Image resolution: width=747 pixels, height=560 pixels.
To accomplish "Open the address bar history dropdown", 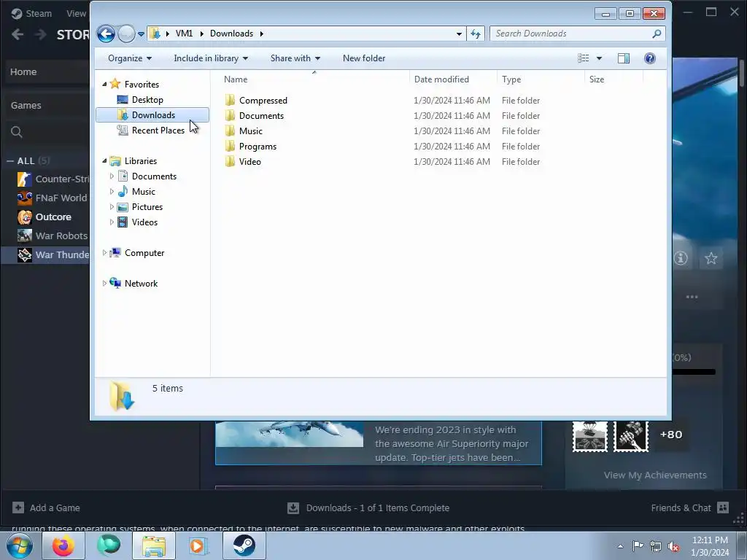I will [x=459, y=34].
